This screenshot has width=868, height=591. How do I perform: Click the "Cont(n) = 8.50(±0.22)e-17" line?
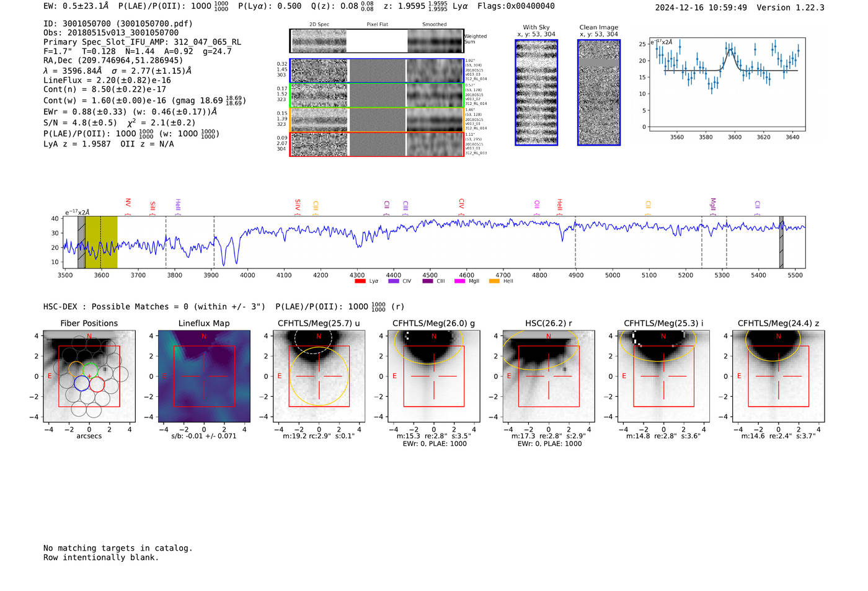point(105,89)
